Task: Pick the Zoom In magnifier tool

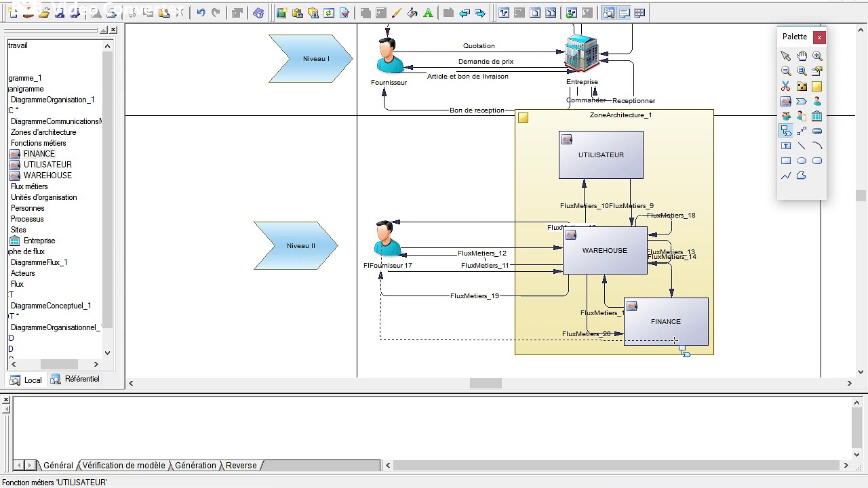Action: point(817,56)
